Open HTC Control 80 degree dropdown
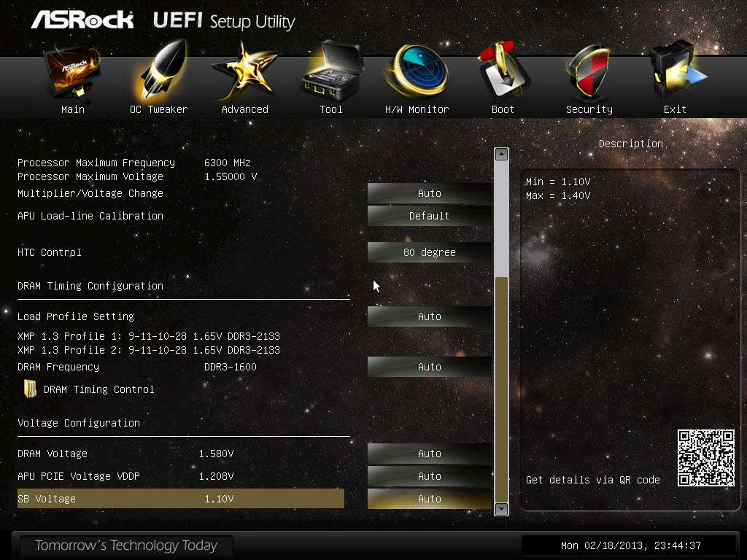 (x=429, y=252)
